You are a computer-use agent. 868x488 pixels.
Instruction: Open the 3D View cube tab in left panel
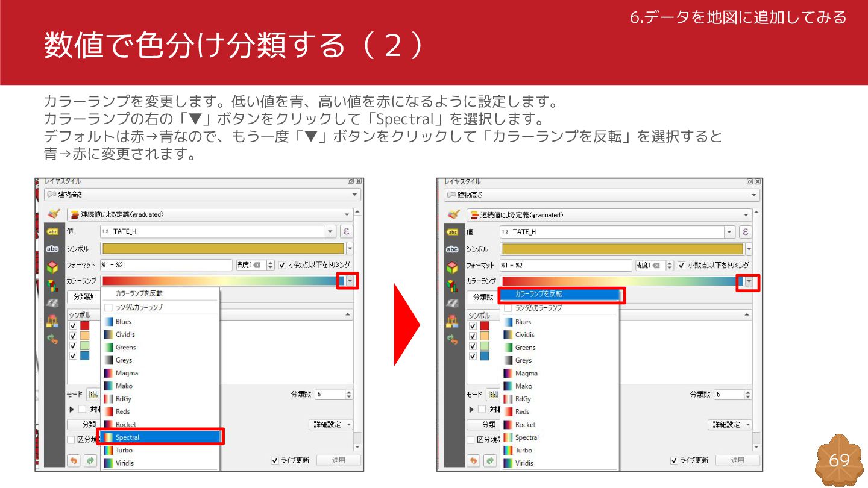[53, 267]
